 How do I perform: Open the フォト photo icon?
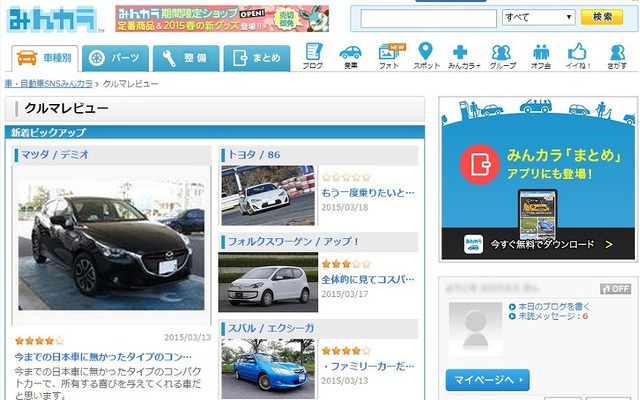tap(389, 56)
